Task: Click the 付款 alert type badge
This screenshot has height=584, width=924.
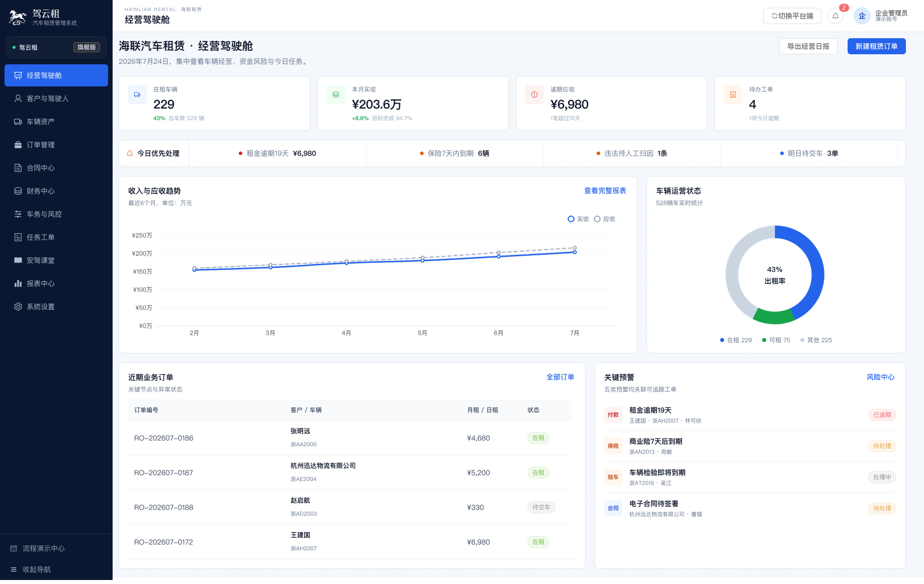Action: [x=613, y=415]
